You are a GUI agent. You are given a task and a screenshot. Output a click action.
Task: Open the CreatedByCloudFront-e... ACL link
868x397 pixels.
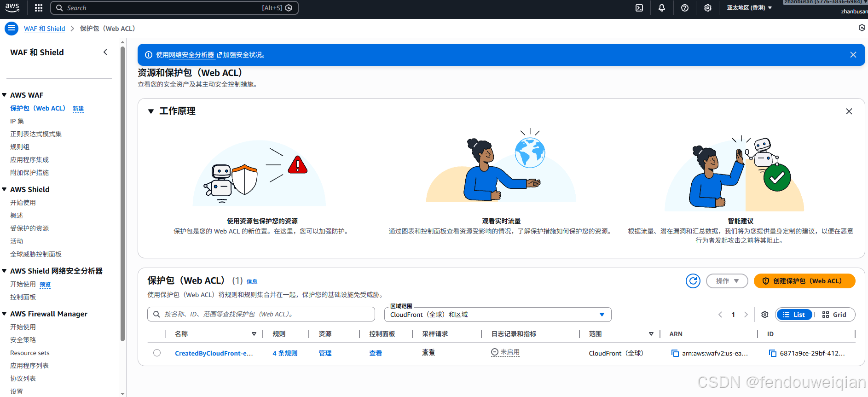point(214,353)
